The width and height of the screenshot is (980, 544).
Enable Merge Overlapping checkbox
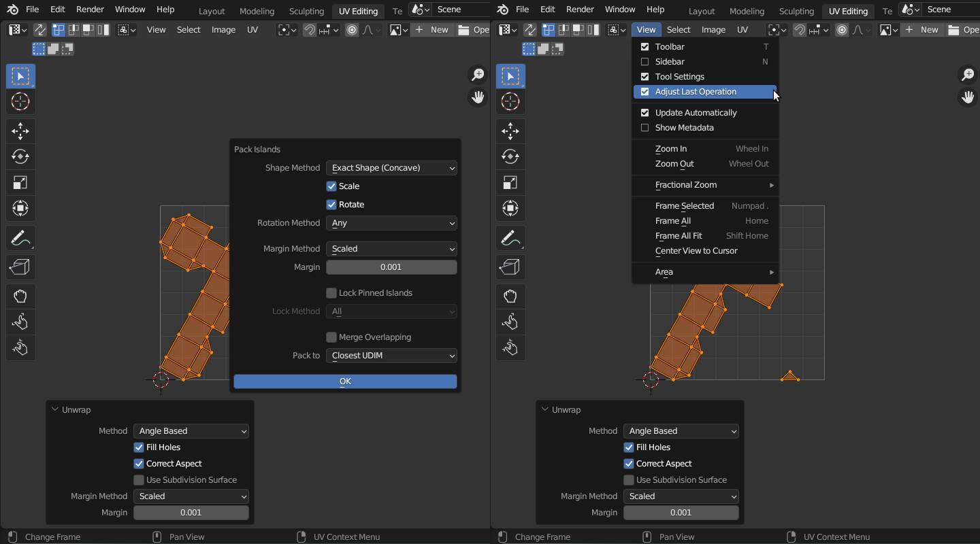pos(331,337)
